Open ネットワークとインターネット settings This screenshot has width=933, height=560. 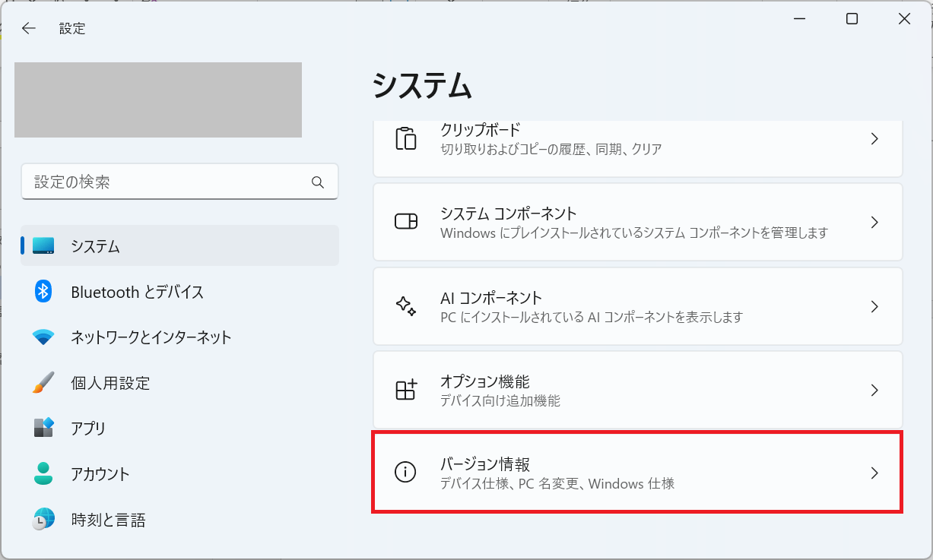pos(179,337)
